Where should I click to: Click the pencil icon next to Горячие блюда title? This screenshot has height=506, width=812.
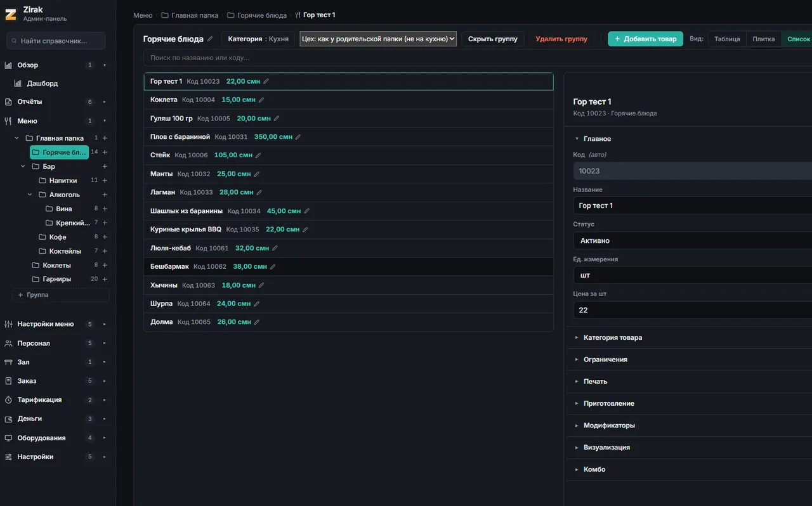click(210, 39)
